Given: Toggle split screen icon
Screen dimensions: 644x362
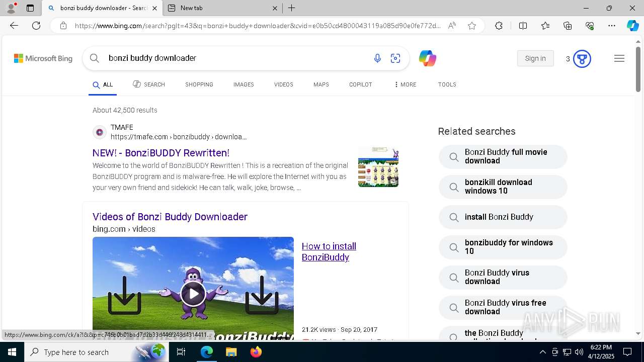Looking at the screenshot, I should coord(523,26).
